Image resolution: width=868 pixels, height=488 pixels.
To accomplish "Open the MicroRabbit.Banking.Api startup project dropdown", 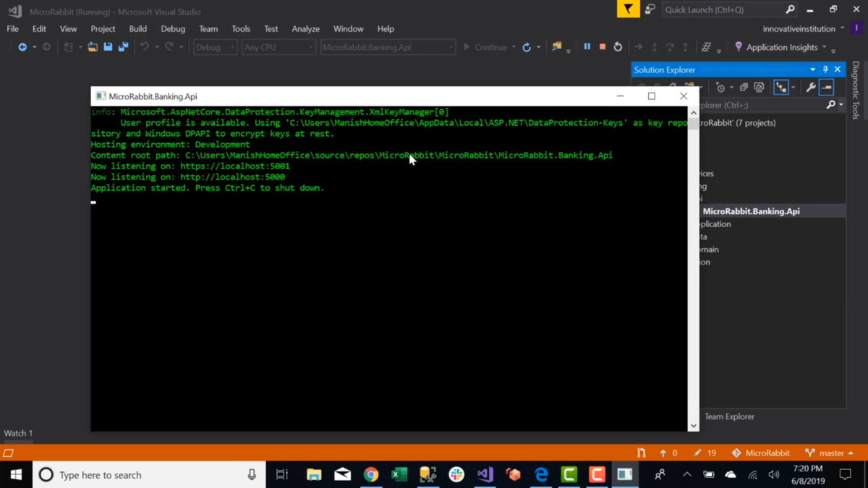I will point(388,47).
